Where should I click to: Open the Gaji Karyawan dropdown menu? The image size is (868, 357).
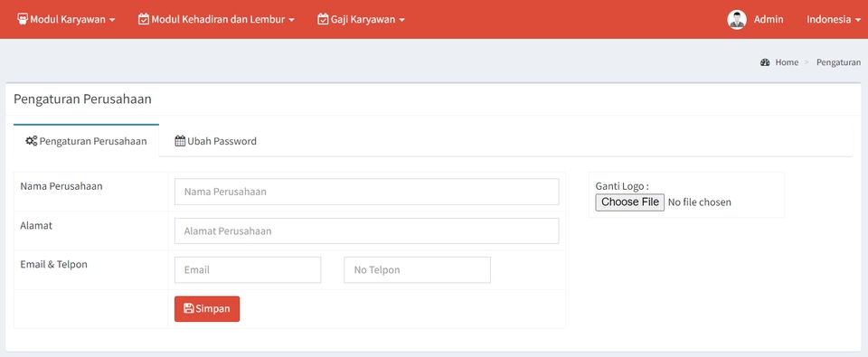(x=361, y=19)
